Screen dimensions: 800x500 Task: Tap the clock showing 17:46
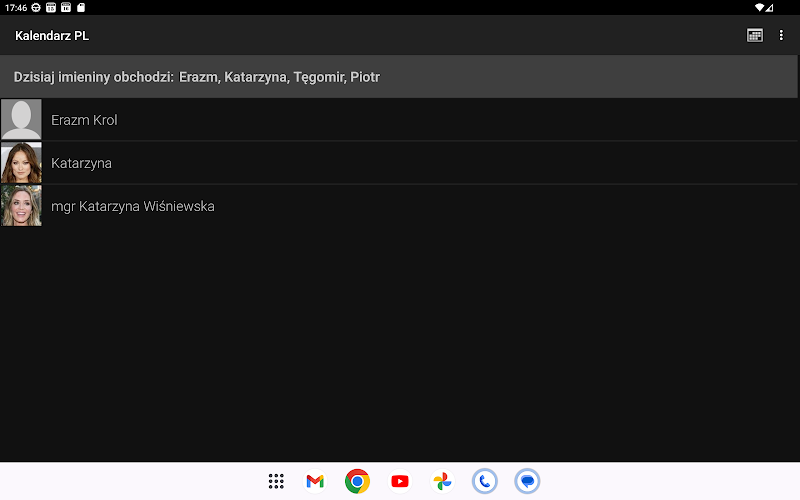16,8
